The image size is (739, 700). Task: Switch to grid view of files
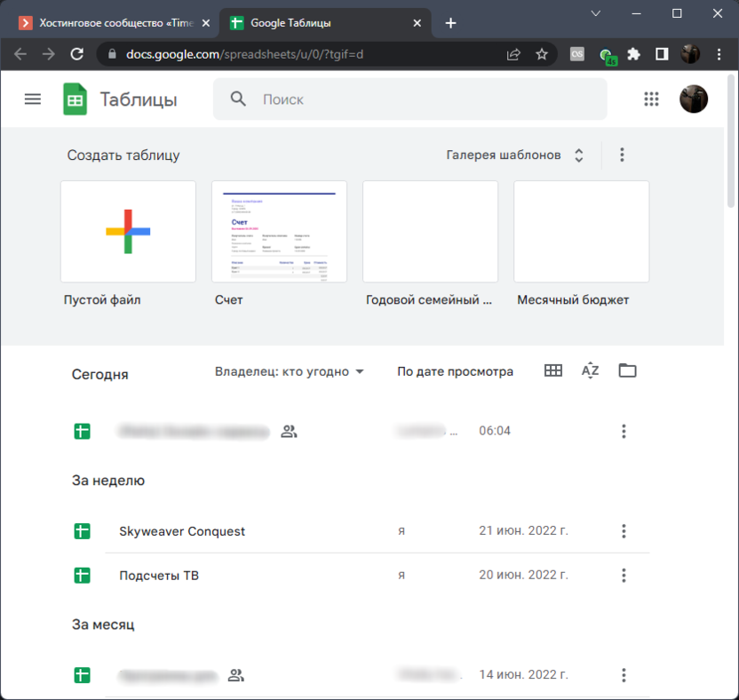(x=553, y=371)
